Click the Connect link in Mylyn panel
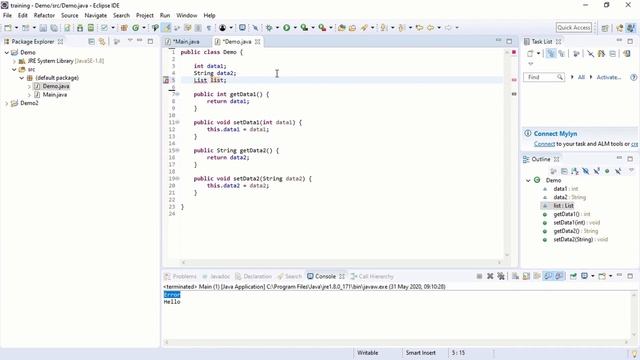 tap(544, 144)
